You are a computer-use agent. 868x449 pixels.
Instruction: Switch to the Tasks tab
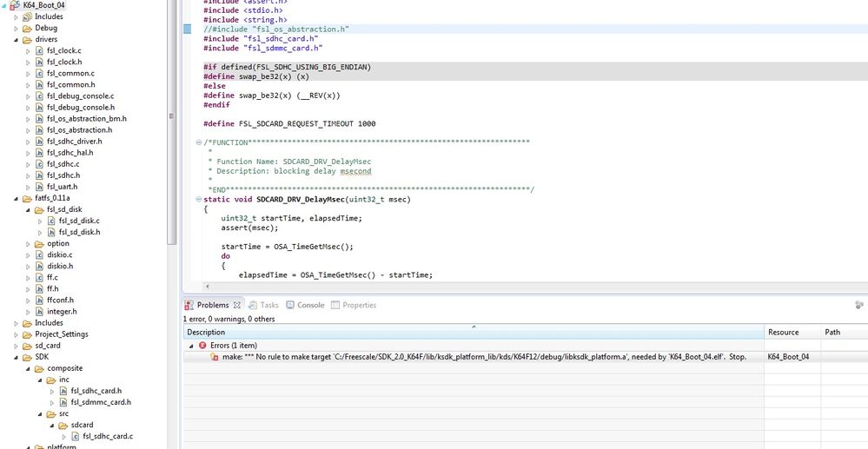(x=263, y=305)
